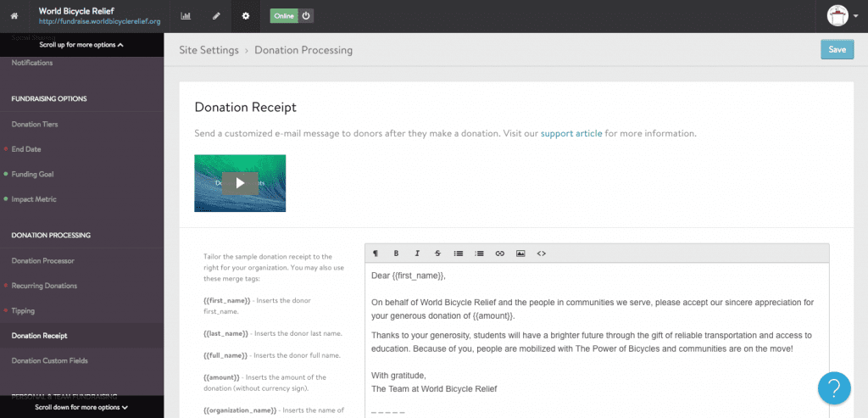Screen dimensions: 868x418
Task: Play the donation receipts tutorial video
Action: (240, 182)
